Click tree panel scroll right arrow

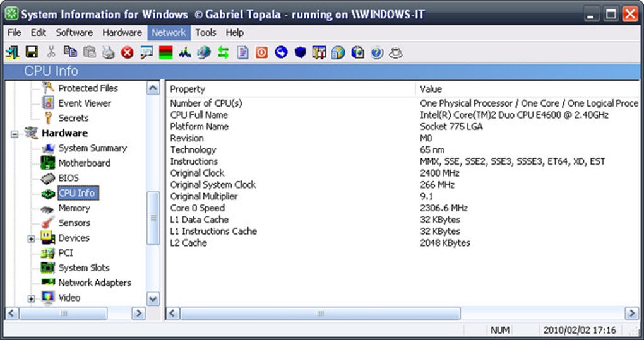(x=139, y=314)
